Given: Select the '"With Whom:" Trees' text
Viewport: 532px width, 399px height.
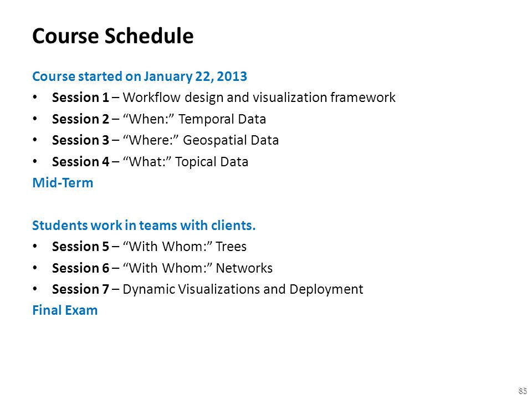Looking at the screenshot, I should pyautogui.click(x=185, y=247).
